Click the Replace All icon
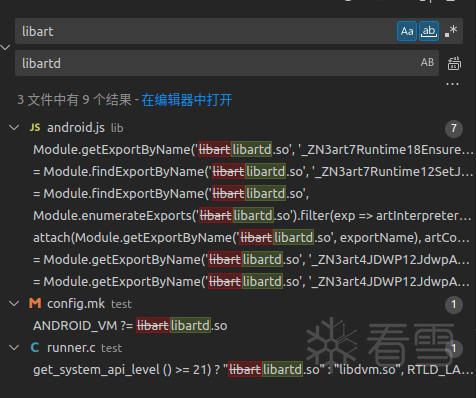The height and width of the screenshot is (398, 476). click(x=454, y=63)
